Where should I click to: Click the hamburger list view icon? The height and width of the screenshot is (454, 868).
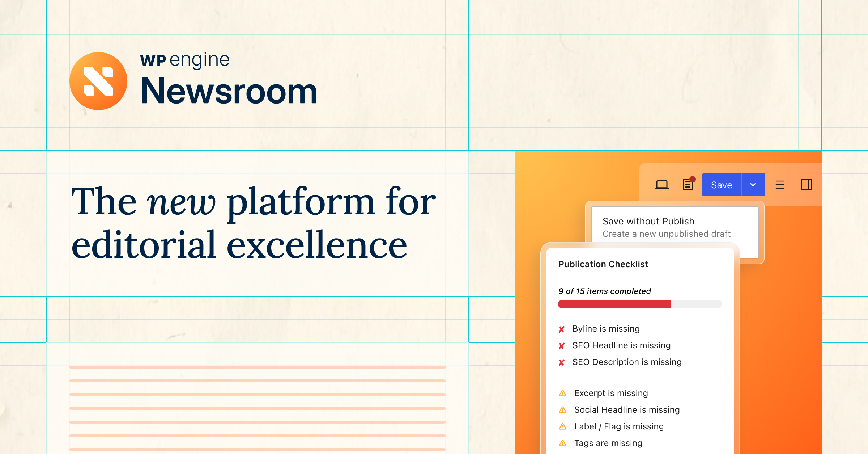click(780, 185)
